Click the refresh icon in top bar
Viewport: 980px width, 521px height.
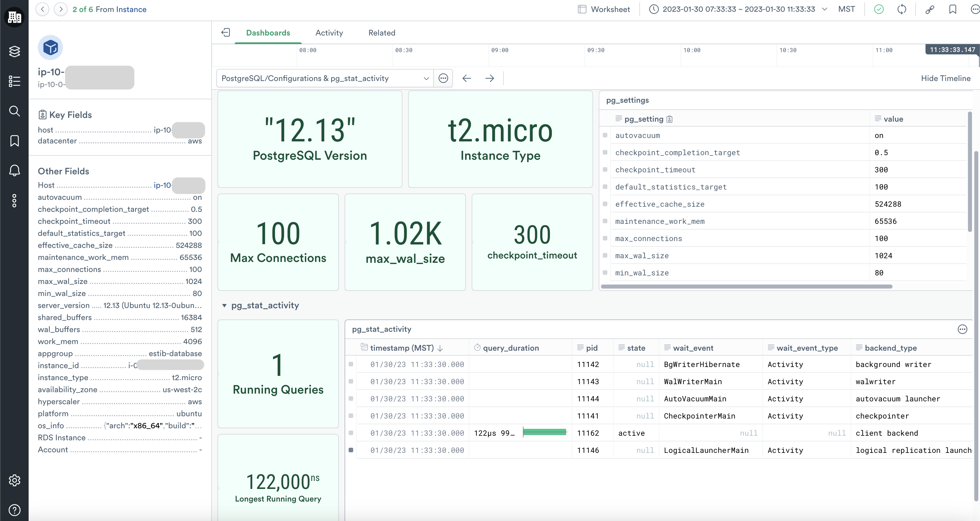coord(902,9)
